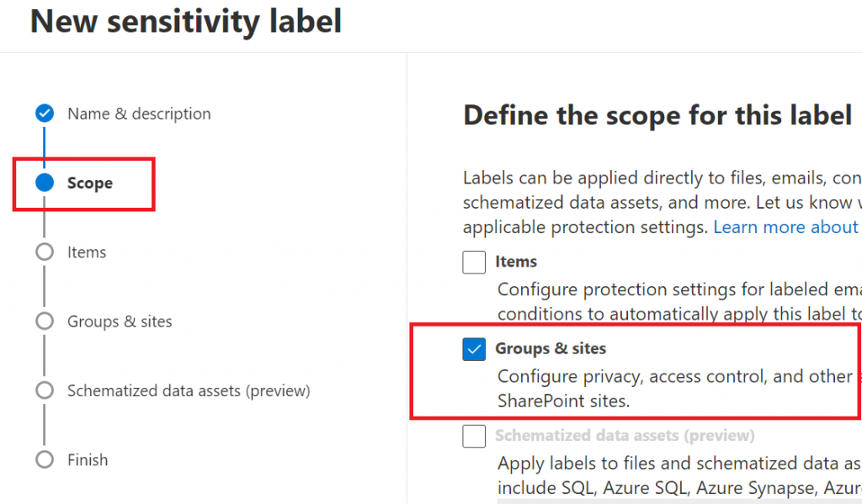Tick the Schematized data assets (preview) checkbox

point(474,436)
